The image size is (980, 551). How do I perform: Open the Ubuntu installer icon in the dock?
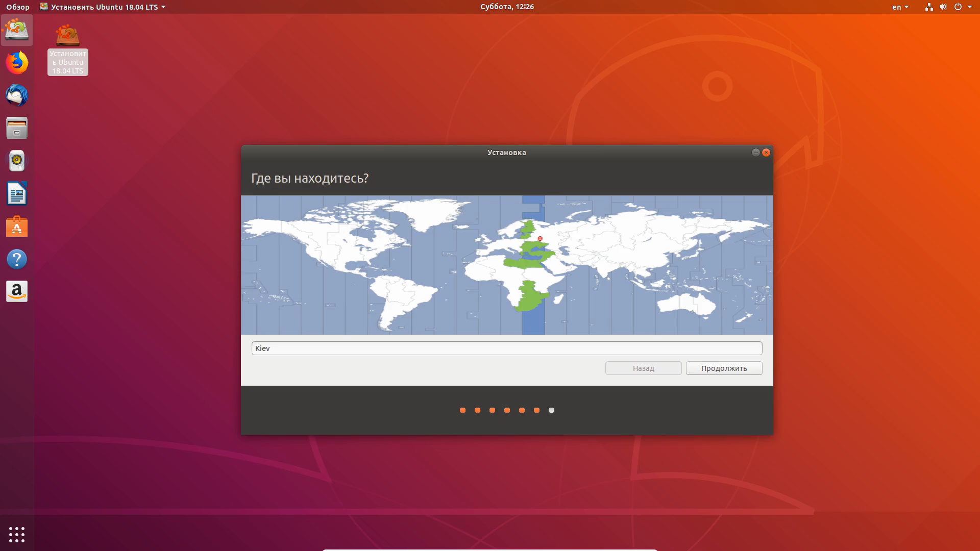coord(17,30)
